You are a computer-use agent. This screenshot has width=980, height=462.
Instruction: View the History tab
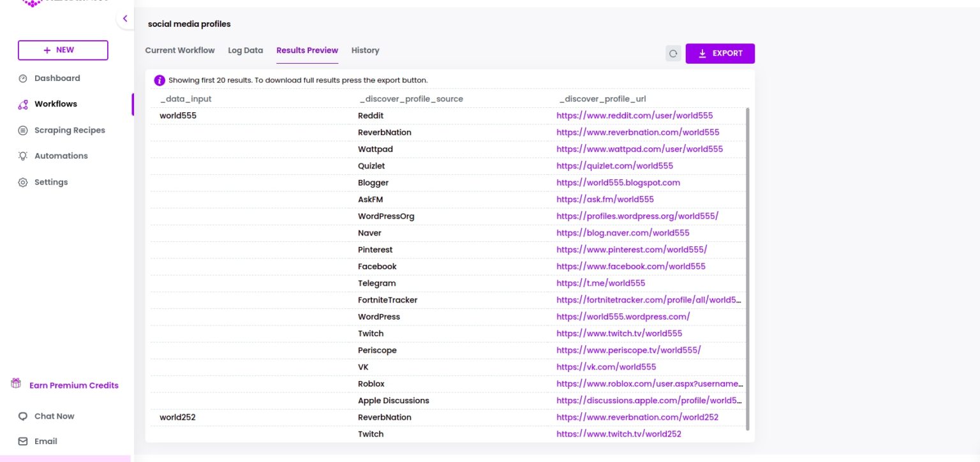point(364,50)
